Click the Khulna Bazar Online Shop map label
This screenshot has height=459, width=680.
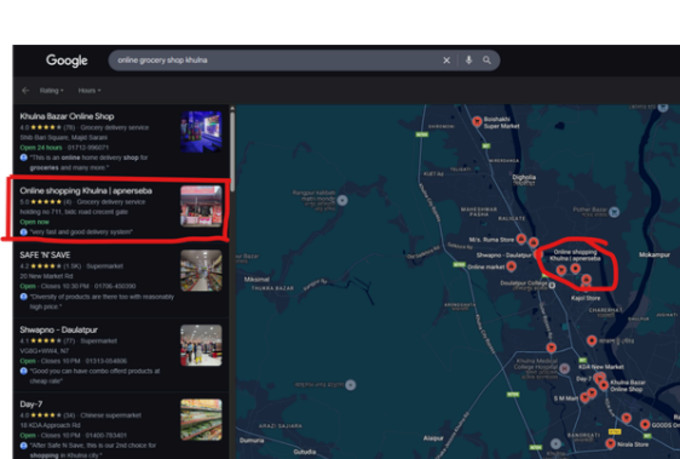pyautogui.click(x=628, y=386)
